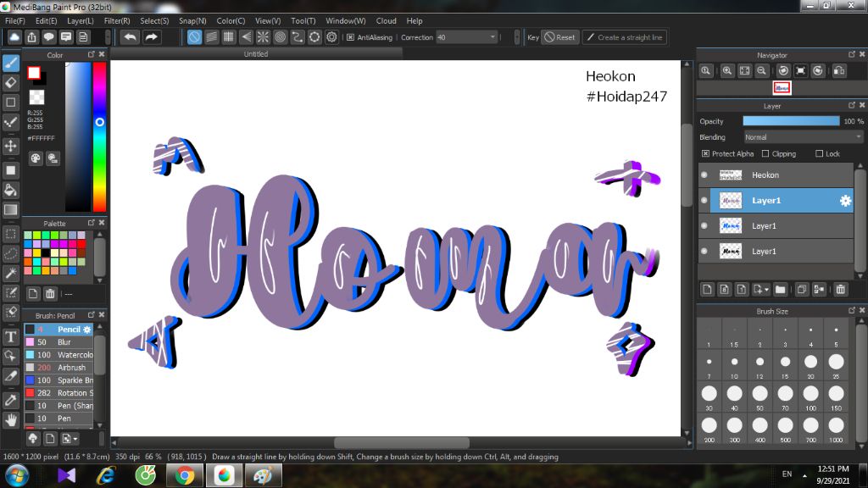868x488 pixels.
Task: Click the rainbow hue bar
Action: pyautogui.click(x=100, y=136)
